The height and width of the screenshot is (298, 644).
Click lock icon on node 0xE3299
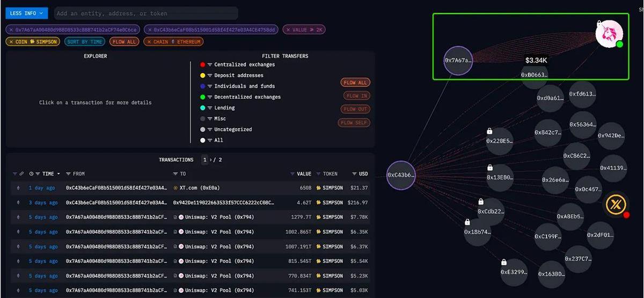[x=503, y=262]
